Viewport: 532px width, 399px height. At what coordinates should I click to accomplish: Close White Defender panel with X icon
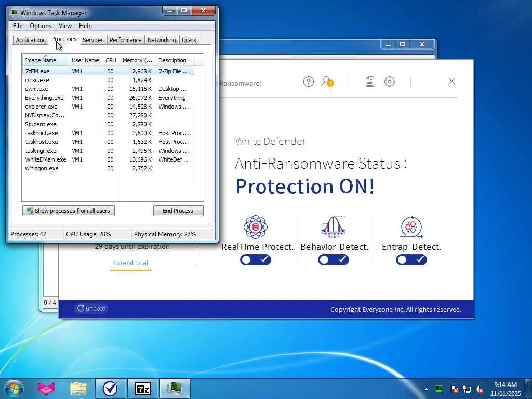(451, 81)
